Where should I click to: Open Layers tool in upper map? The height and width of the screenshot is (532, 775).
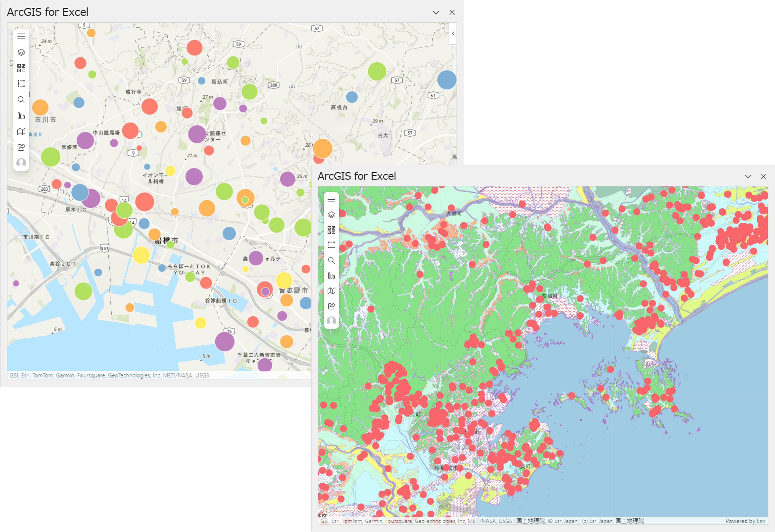pos(21,52)
